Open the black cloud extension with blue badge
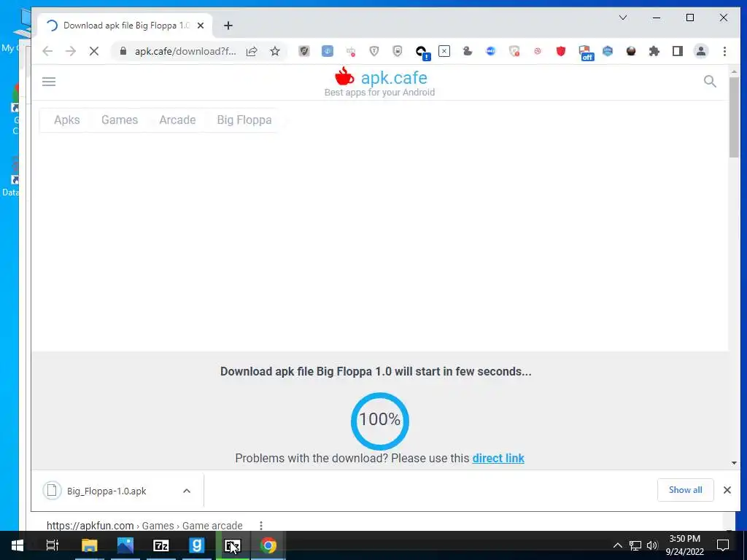Viewport: 747px width, 560px height. pyautogui.click(x=421, y=52)
